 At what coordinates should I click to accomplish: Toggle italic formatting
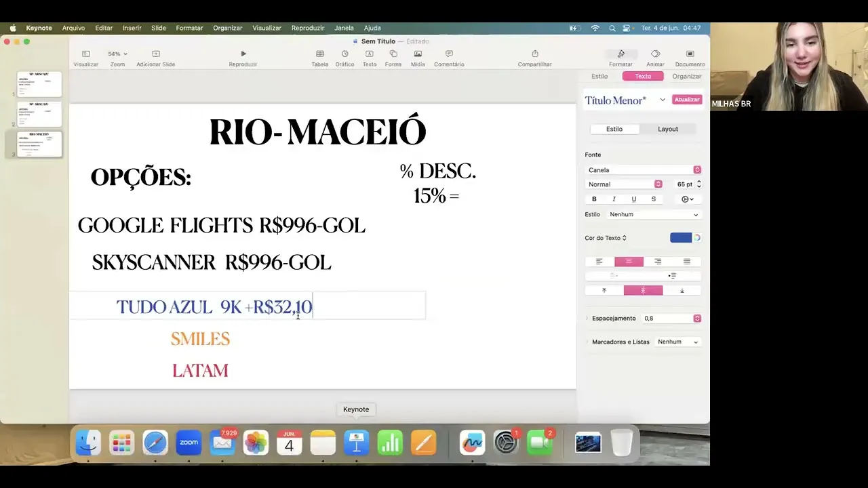click(614, 199)
